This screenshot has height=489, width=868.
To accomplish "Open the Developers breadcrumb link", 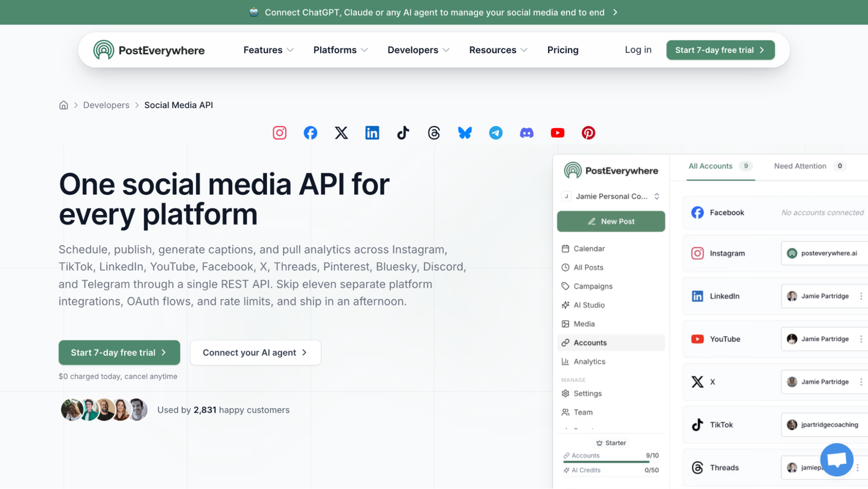I will [x=106, y=105].
